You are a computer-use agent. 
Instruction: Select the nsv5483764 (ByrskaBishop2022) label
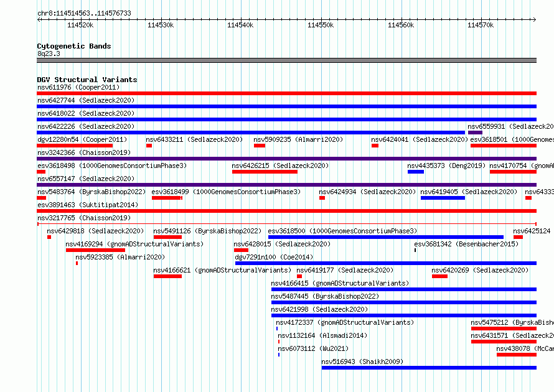pos(92,192)
